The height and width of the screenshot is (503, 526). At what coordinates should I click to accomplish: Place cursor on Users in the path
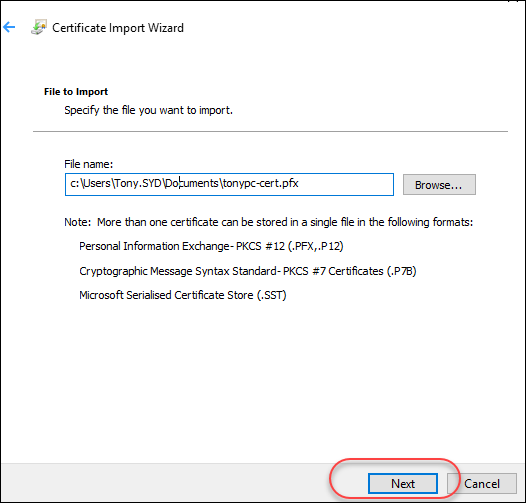pos(97,183)
